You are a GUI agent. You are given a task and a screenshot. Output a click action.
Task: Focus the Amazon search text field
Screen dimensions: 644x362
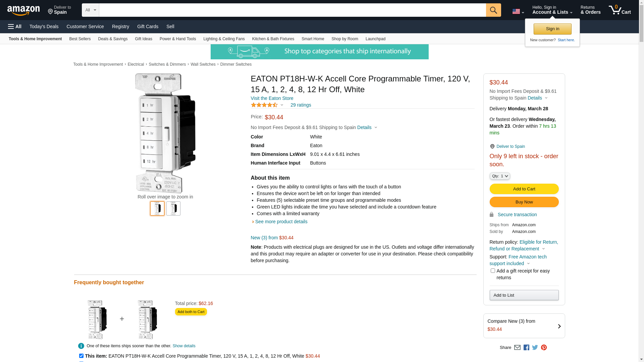pyautogui.click(x=292, y=10)
